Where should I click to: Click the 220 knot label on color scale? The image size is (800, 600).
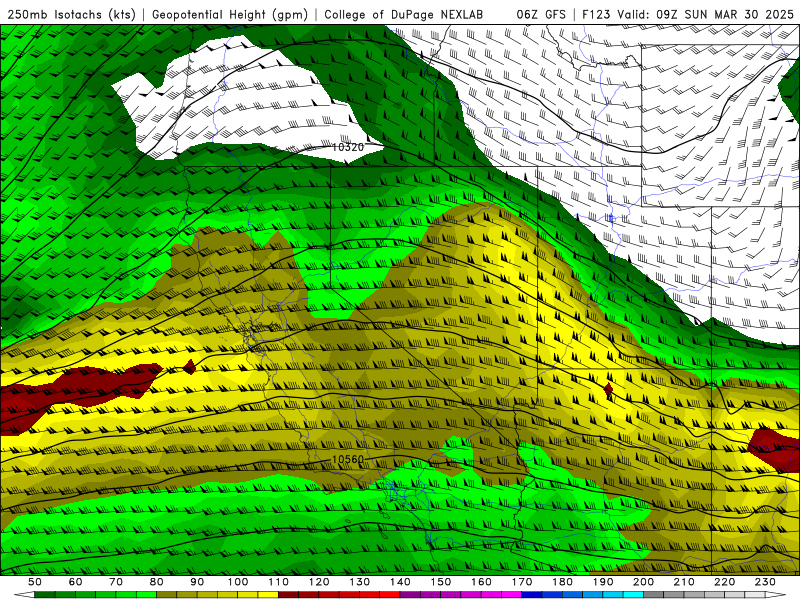724,582
